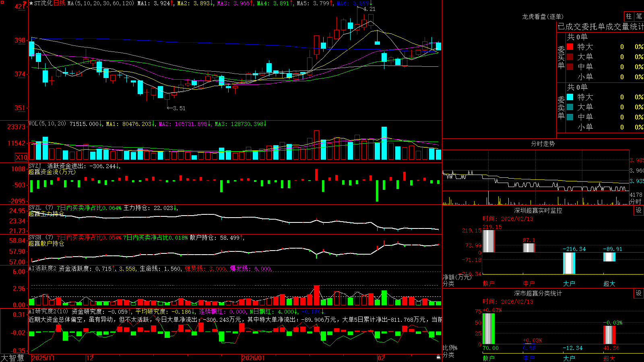This screenshot has width=644, height=362.
Task: Open the SVSH (7) indicator label
Action: (x=41, y=238)
